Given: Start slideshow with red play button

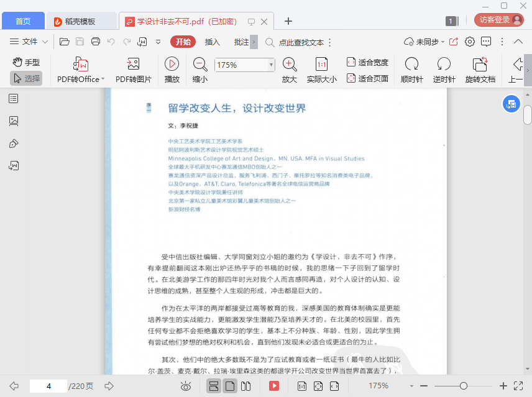Looking at the screenshot, I should tap(274, 386).
